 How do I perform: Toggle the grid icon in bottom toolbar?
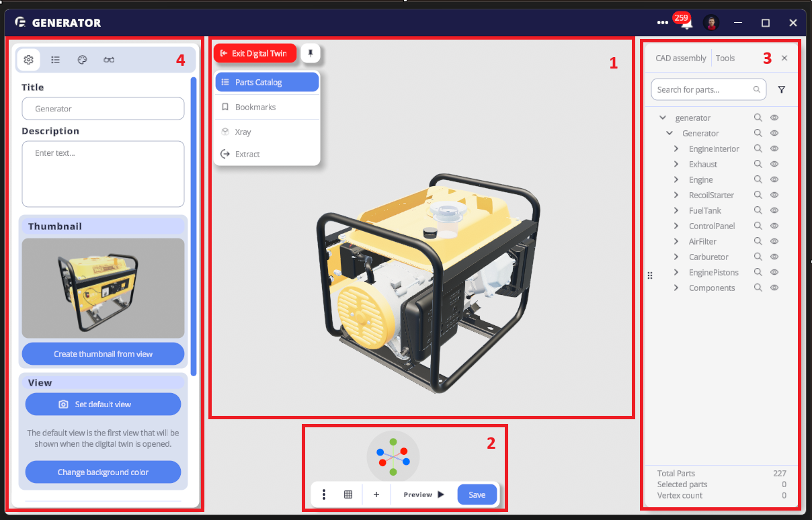click(x=348, y=494)
